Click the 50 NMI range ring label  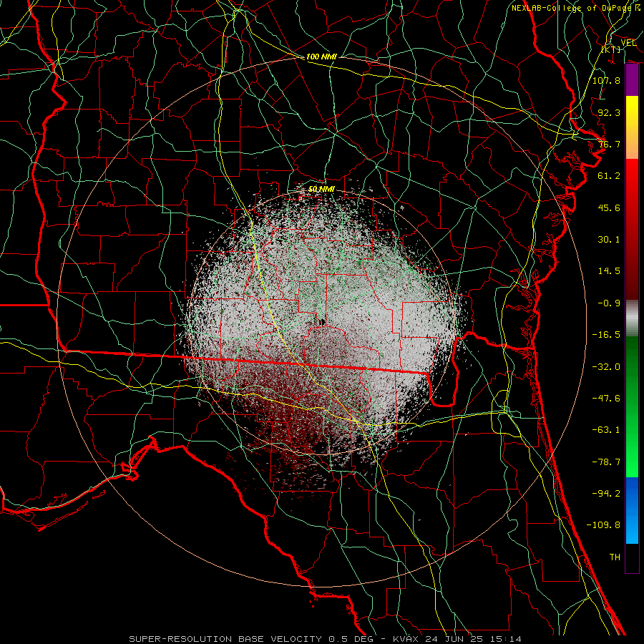point(321,189)
